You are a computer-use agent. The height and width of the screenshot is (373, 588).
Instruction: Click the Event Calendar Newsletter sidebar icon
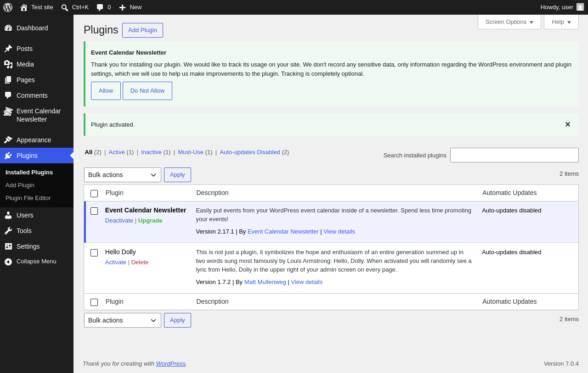click(8, 111)
